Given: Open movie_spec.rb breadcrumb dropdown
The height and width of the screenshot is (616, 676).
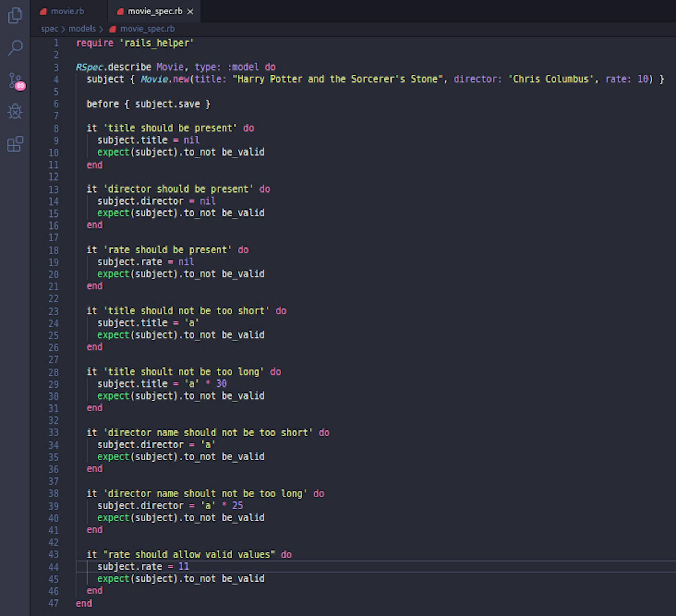Looking at the screenshot, I should tap(147, 29).
